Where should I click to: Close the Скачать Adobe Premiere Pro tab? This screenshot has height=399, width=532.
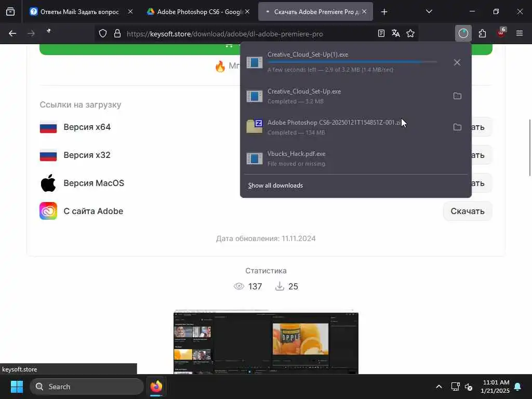click(364, 12)
